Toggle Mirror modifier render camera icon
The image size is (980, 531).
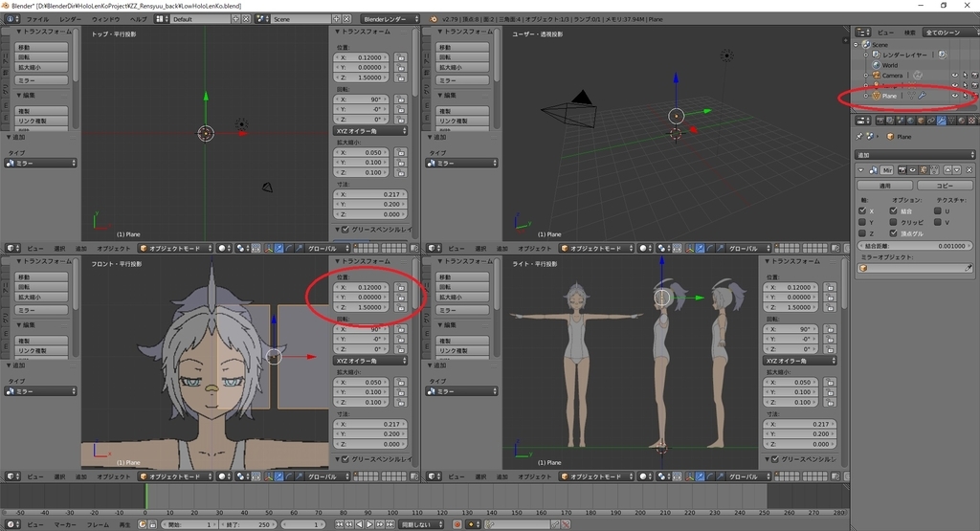902,170
